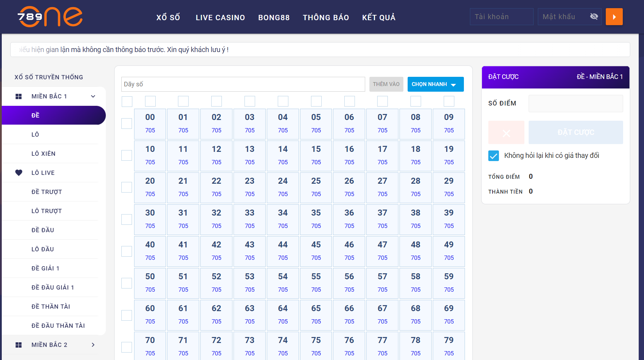Check the row checkbox for 50-59
The image size is (644, 360).
pos(127,283)
